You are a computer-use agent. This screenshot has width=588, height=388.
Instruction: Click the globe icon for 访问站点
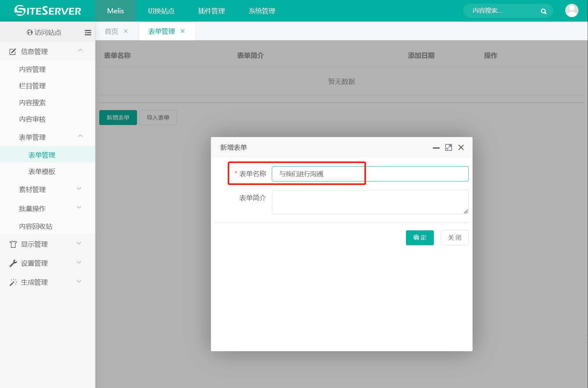point(29,32)
